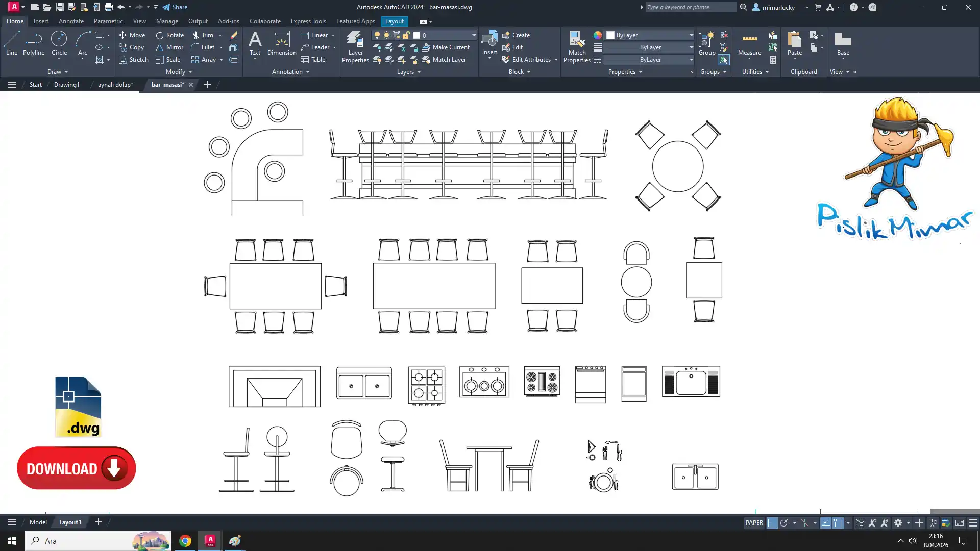Click the Share button
The height and width of the screenshot is (551, 980).
click(175, 7)
